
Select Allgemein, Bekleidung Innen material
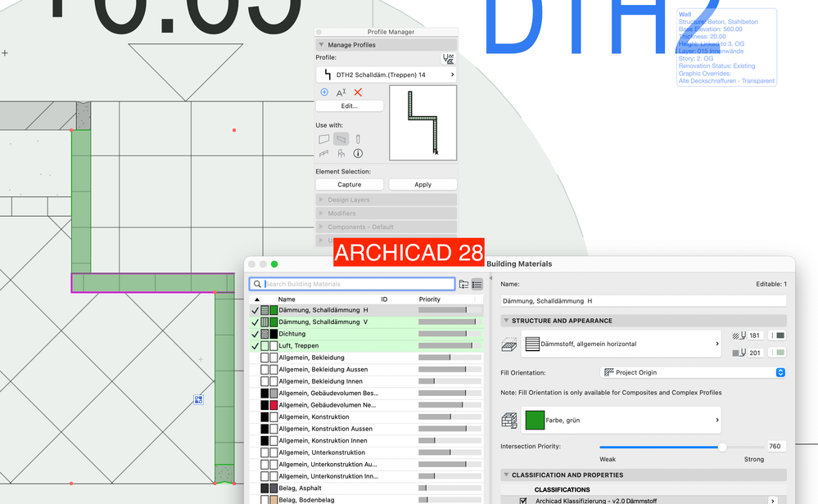[366, 381]
